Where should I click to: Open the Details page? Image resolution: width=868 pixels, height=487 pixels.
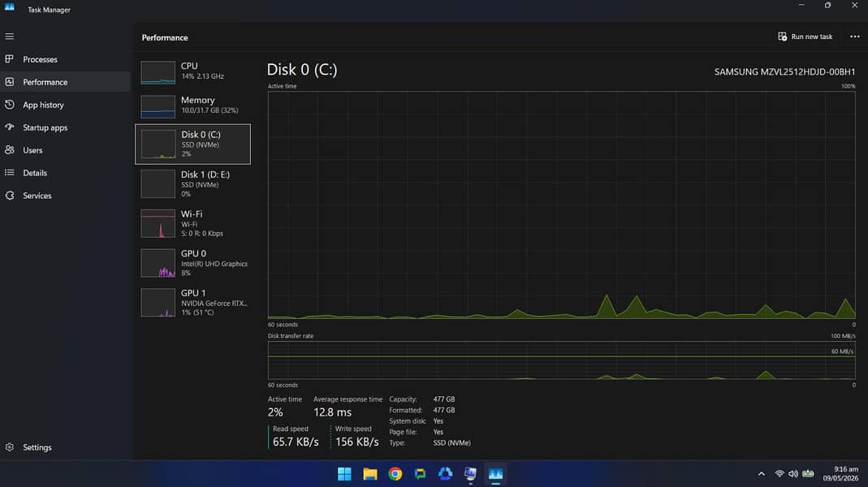click(x=65, y=173)
